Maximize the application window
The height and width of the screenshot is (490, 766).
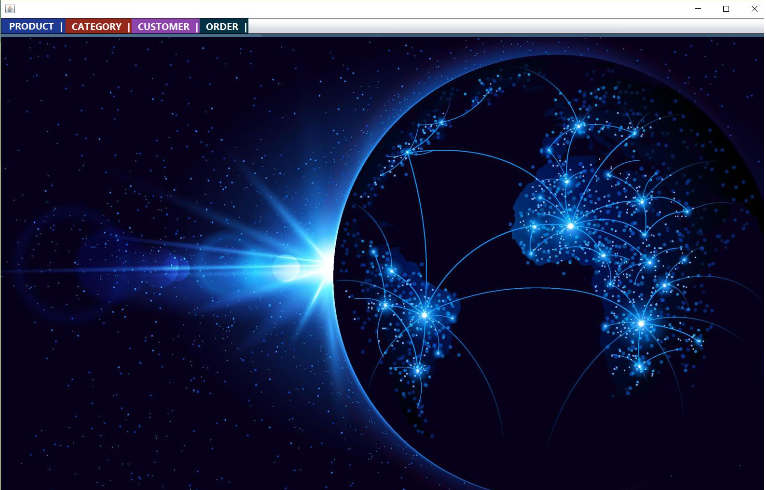point(726,8)
